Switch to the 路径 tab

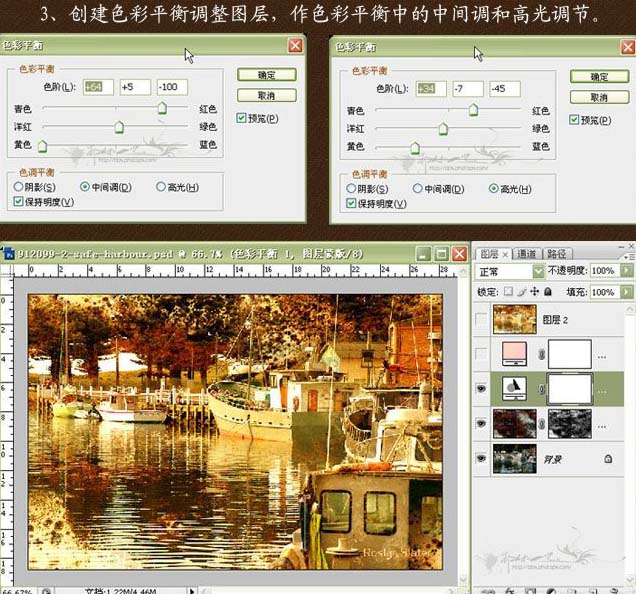559,254
